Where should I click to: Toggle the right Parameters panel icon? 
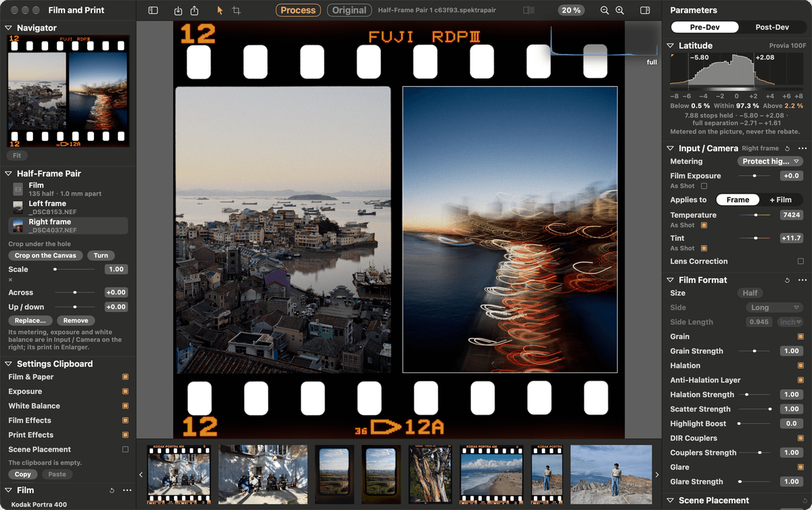(x=645, y=10)
